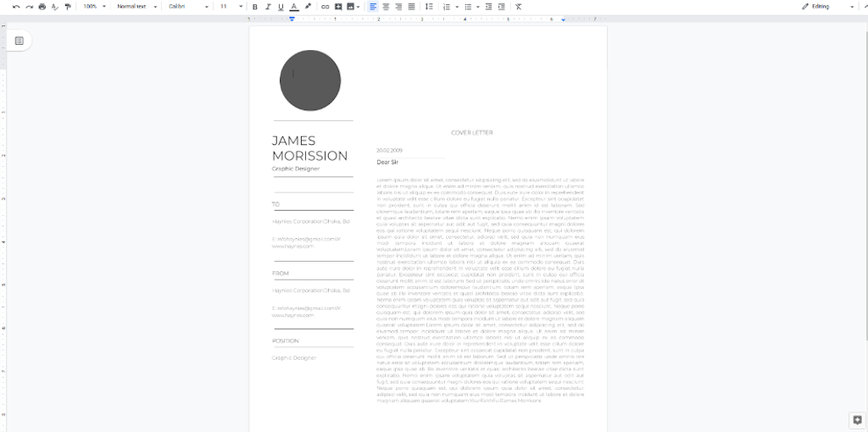The image size is (868, 432).
Task: Click the "Dear Sir" salutation
Action: [387, 162]
